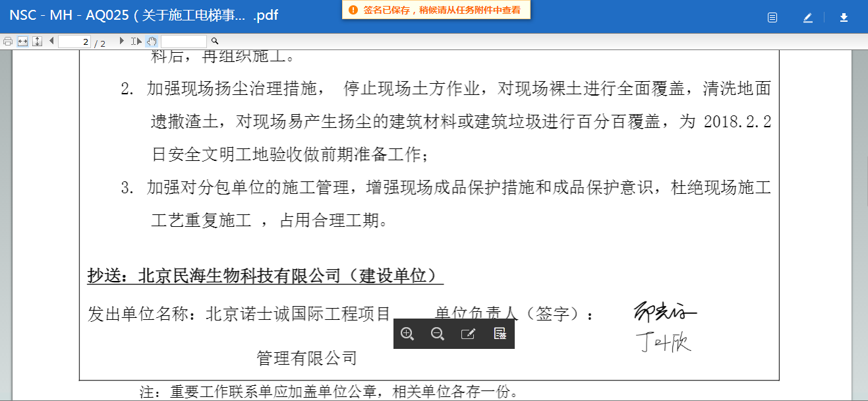This screenshot has height=401, width=868.
Task: Select the annotation pencil icon on floating toolbar
Action: point(467,334)
